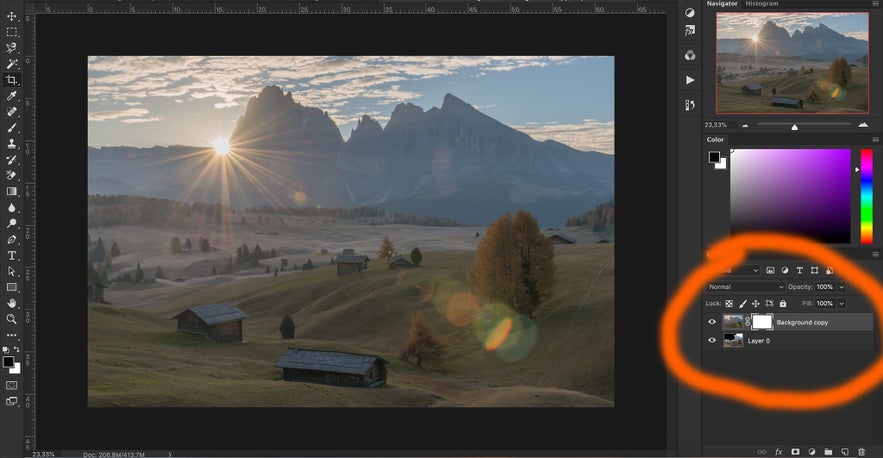The height and width of the screenshot is (458, 883).
Task: Open the Opacity slider dropdown arrow
Action: [841, 287]
